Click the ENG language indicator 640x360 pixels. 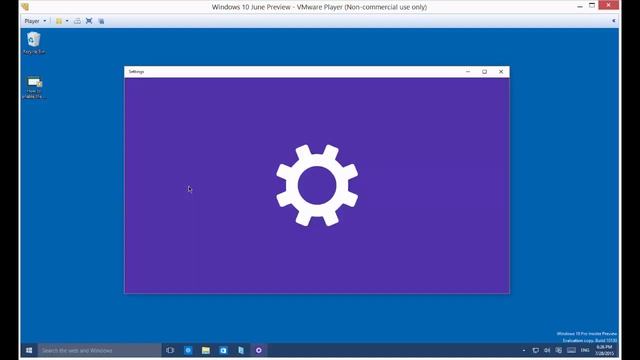tap(585, 350)
